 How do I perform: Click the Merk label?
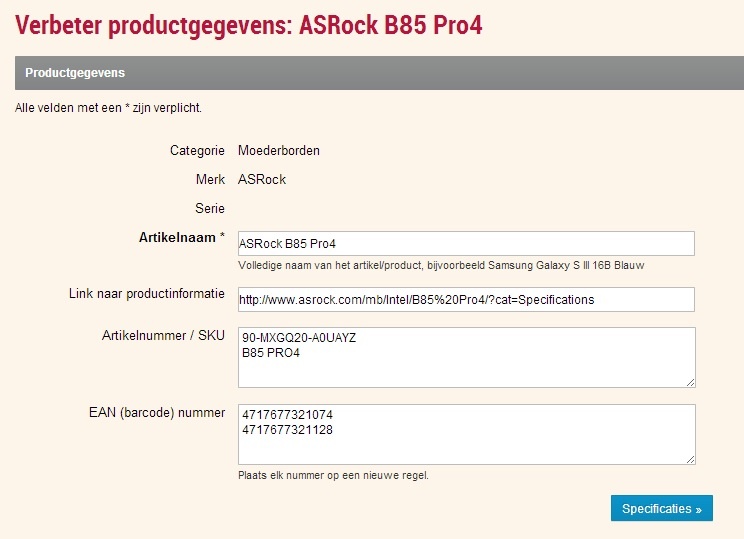tap(210, 180)
